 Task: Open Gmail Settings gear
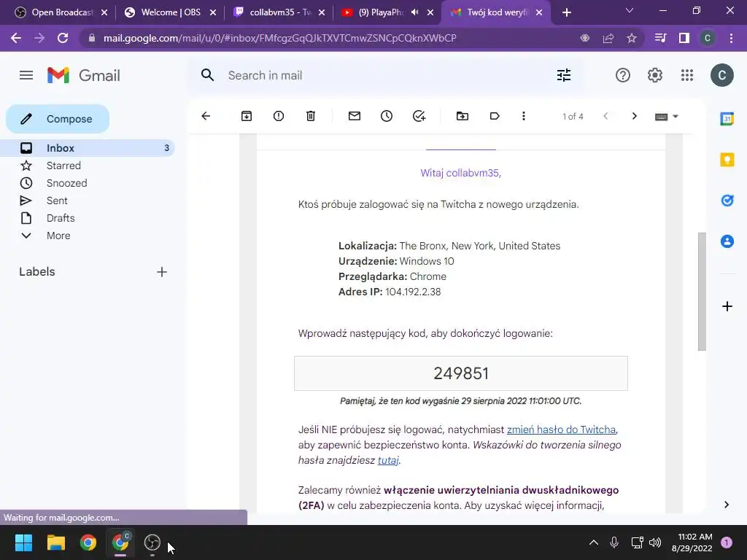655,75
